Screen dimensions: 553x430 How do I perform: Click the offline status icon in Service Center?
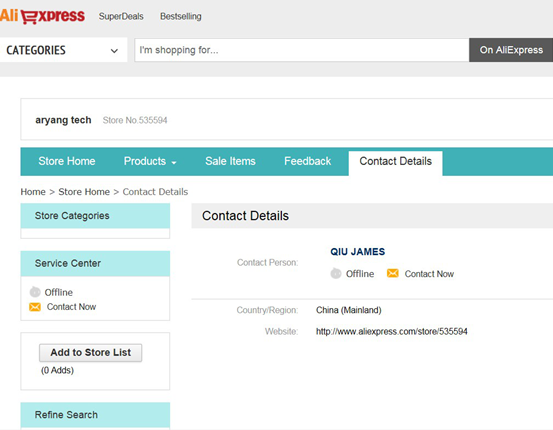pyautogui.click(x=35, y=292)
